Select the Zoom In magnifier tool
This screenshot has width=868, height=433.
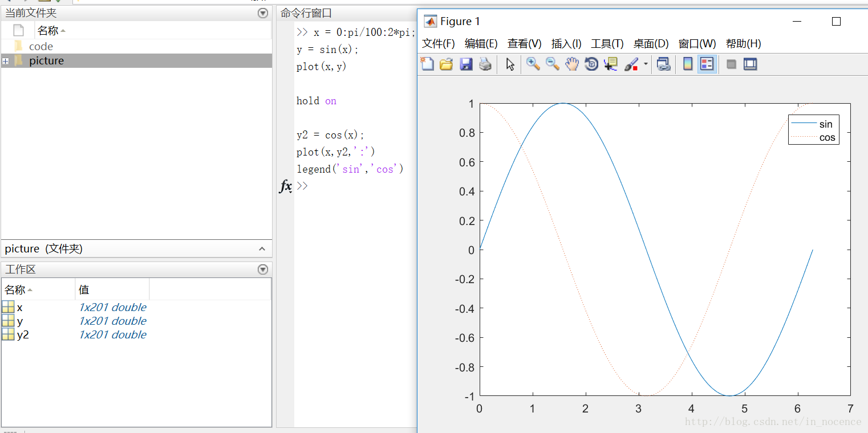[x=533, y=64]
